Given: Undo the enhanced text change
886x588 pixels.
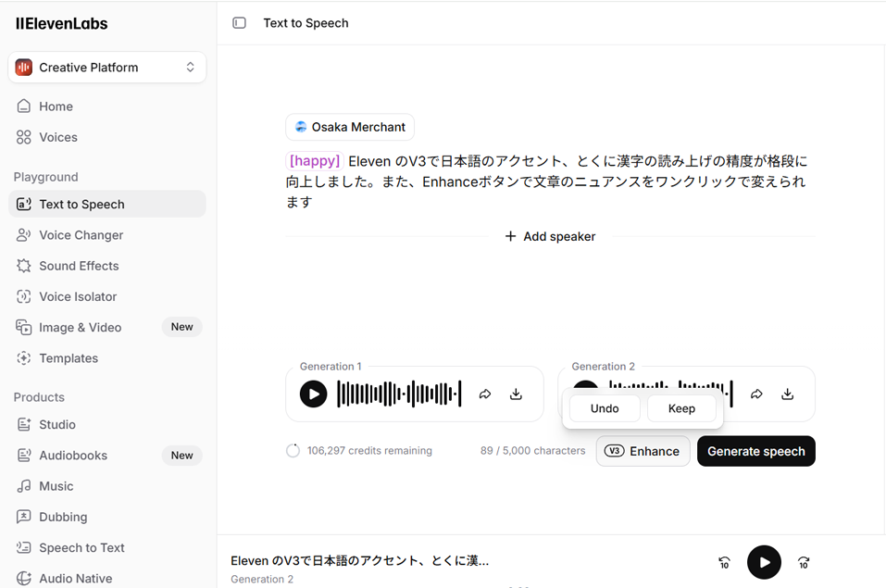Looking at the screenshot, I should 605,408.
